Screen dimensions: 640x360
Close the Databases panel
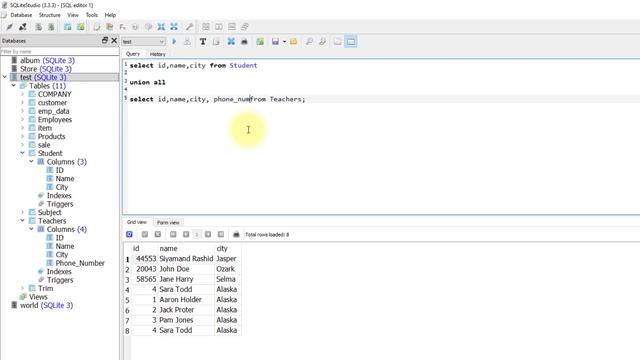pyautogui.click(x=114, y=40)
